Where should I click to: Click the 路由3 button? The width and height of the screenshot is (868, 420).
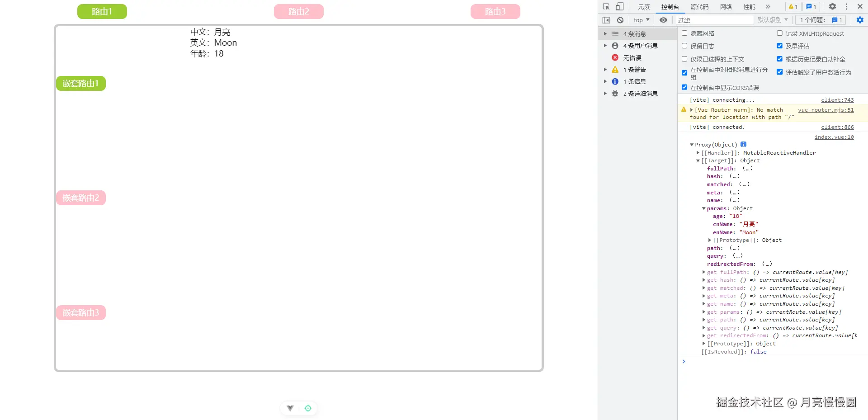[x=495, y=12]
